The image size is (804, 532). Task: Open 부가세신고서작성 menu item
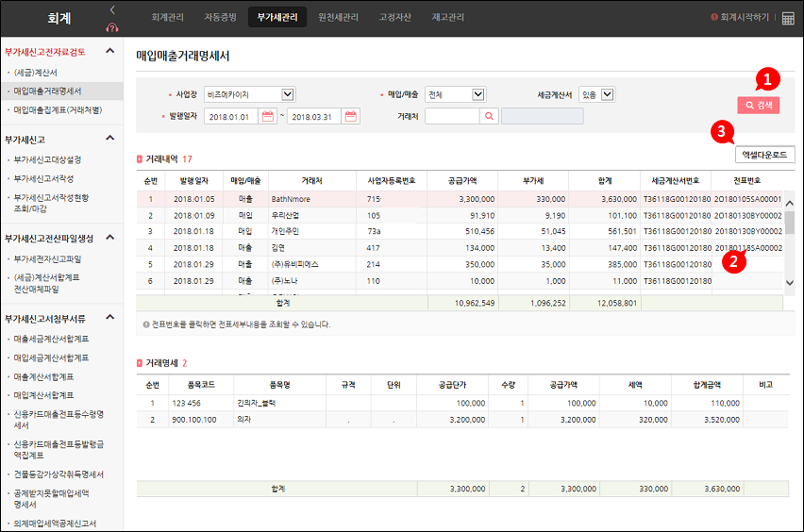pos(43,179)
